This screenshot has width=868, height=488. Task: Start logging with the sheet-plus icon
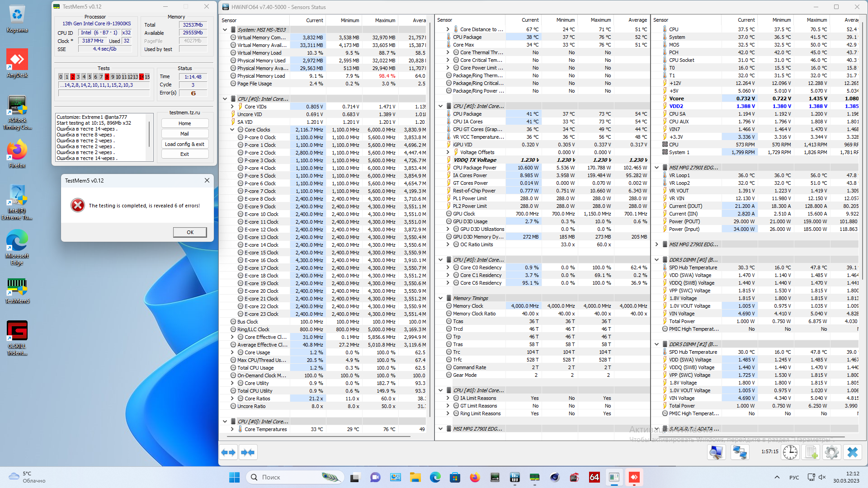point(811,452)
